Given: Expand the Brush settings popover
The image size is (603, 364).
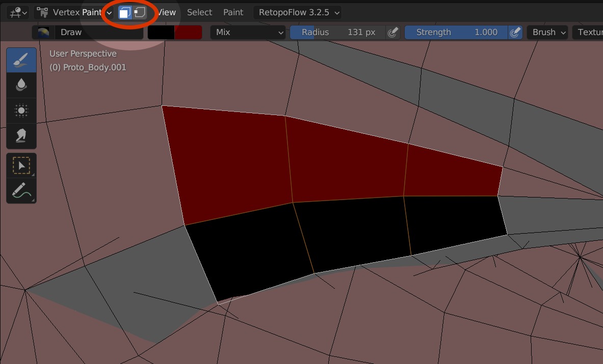Looking at the screenshot, I should tap(547, 32).
